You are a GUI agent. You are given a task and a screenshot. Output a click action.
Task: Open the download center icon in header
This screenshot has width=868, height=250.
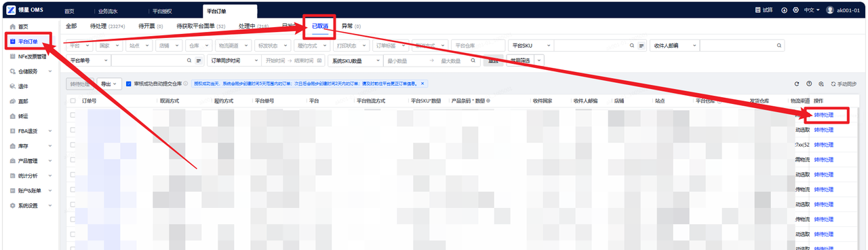785,10
